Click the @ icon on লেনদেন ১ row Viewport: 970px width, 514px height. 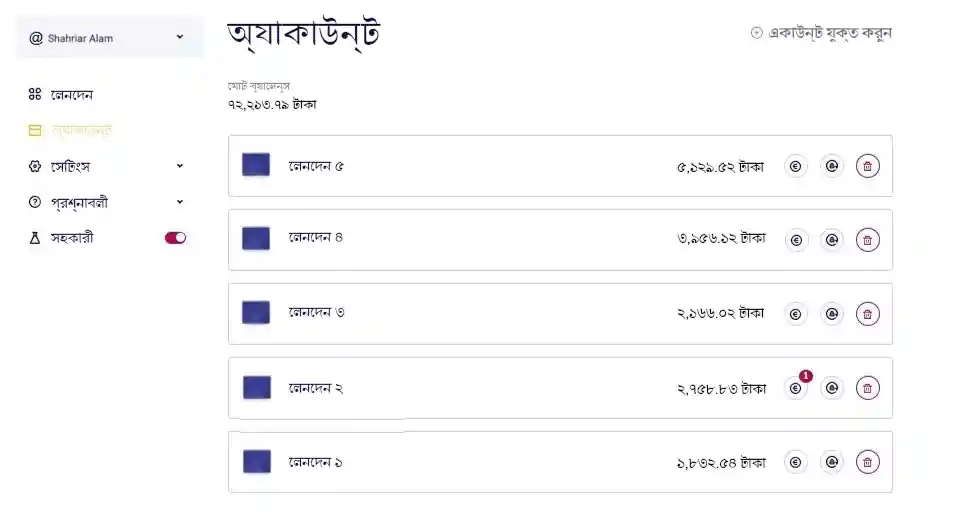click(x=832, y=462)
